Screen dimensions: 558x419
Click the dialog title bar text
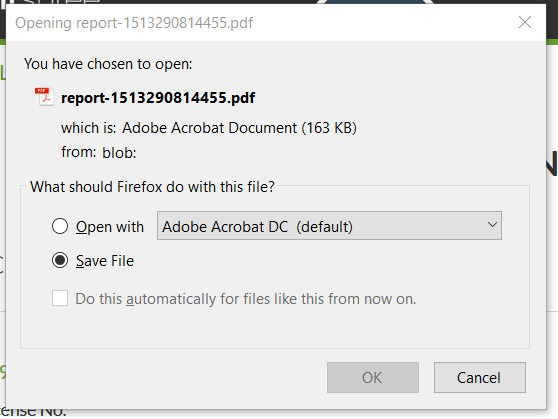tap(134, 23)
